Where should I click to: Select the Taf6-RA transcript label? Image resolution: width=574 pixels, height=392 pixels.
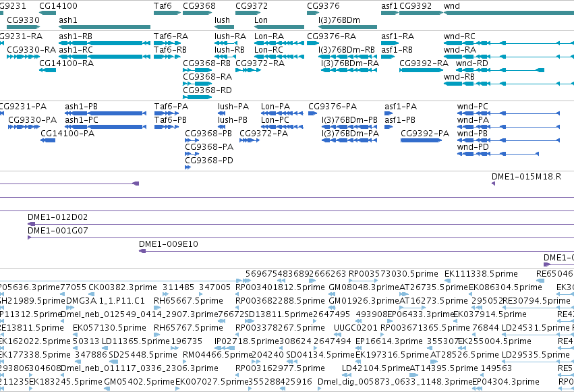pyautogui.click(x=171, y=36)
